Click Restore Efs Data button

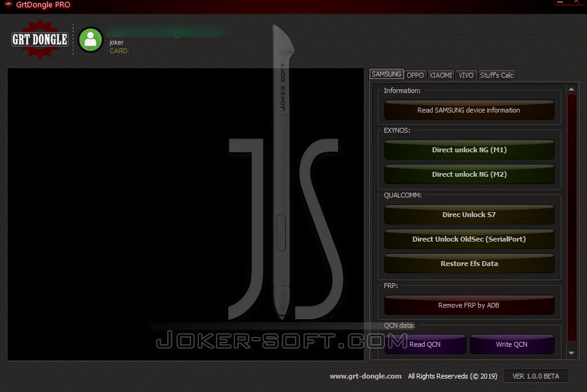tap(469, 264)
